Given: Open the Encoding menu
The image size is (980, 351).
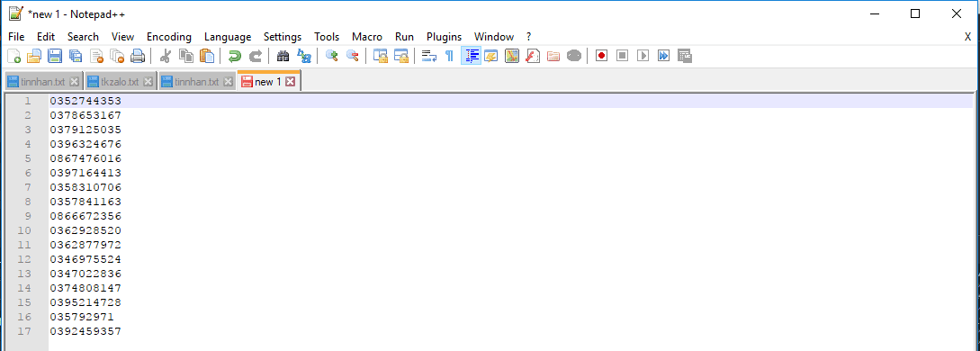Looking at the screenshot, I should [169, 37].
